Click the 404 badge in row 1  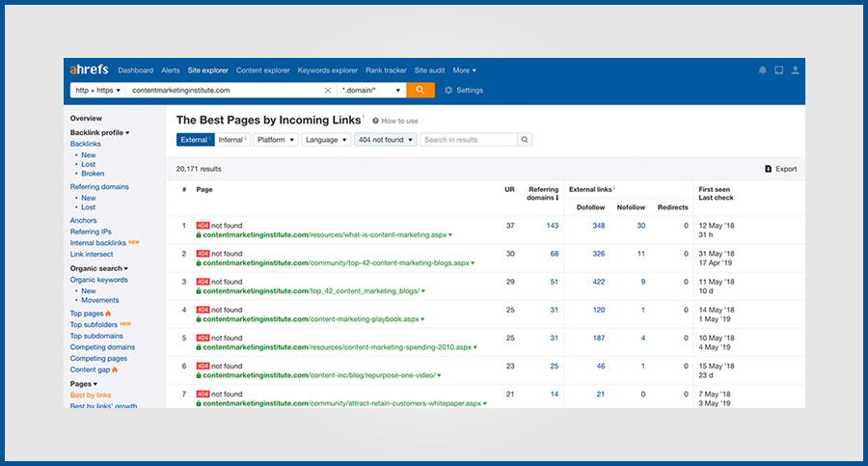click(x=203, y=226)
